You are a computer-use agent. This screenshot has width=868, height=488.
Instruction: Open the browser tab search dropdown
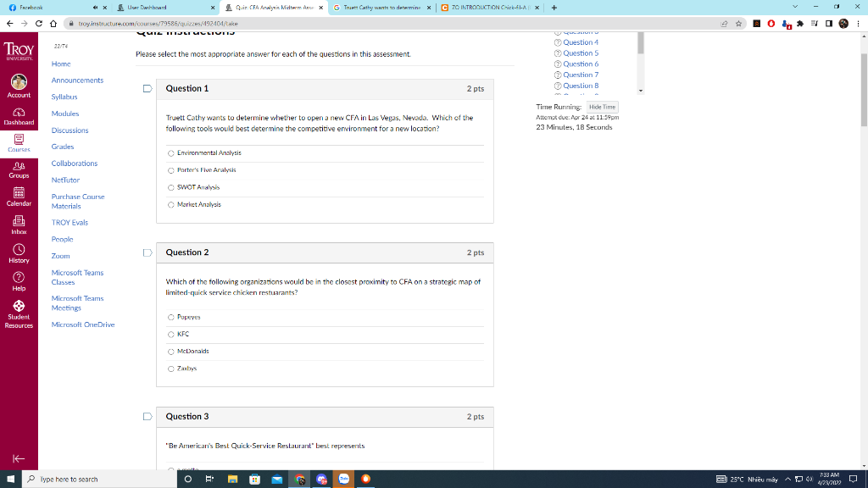coord(795,7)
